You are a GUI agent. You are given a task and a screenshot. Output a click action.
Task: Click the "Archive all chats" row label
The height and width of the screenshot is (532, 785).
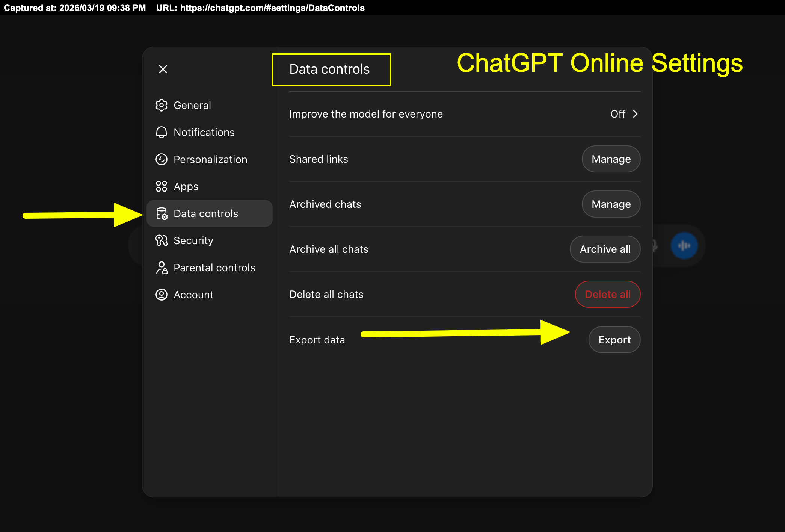tap(329, 249)
